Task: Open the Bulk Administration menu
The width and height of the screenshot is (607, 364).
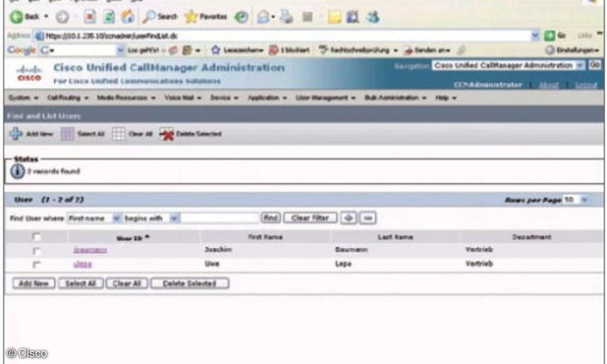Action: (396, 98)
